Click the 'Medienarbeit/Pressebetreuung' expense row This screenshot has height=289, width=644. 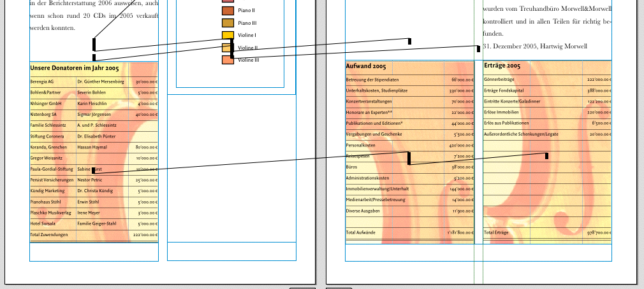coord(376,200)
